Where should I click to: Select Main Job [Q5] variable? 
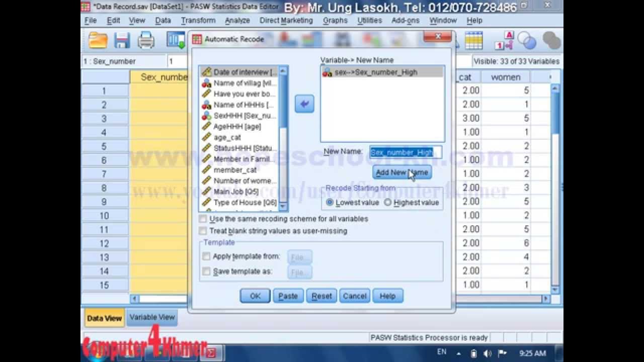230,192
